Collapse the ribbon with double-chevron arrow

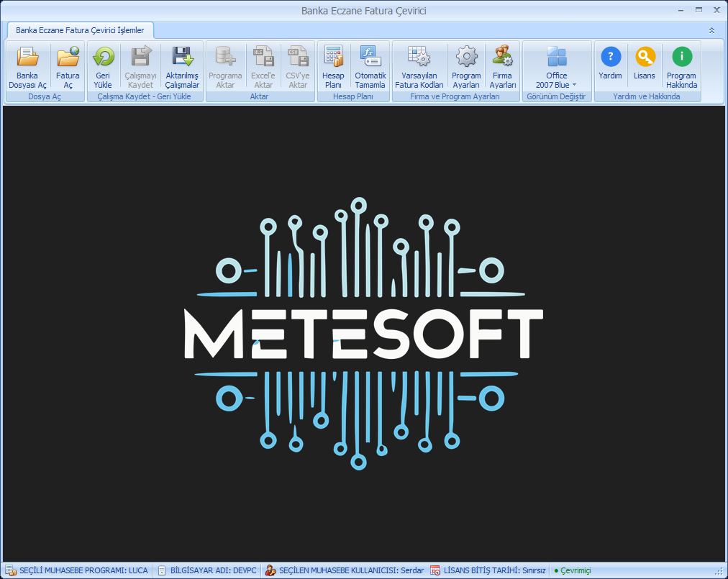(x=711, y=31)
